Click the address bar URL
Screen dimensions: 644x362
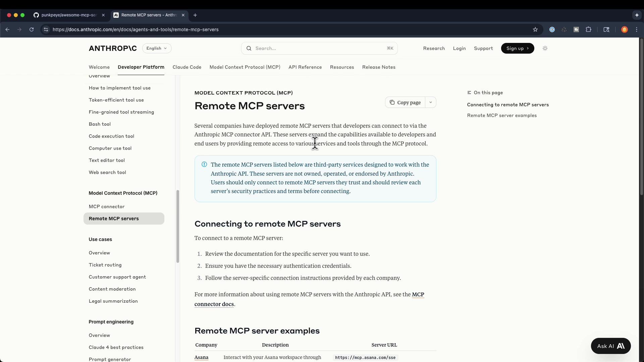click(x=136, y=29)
